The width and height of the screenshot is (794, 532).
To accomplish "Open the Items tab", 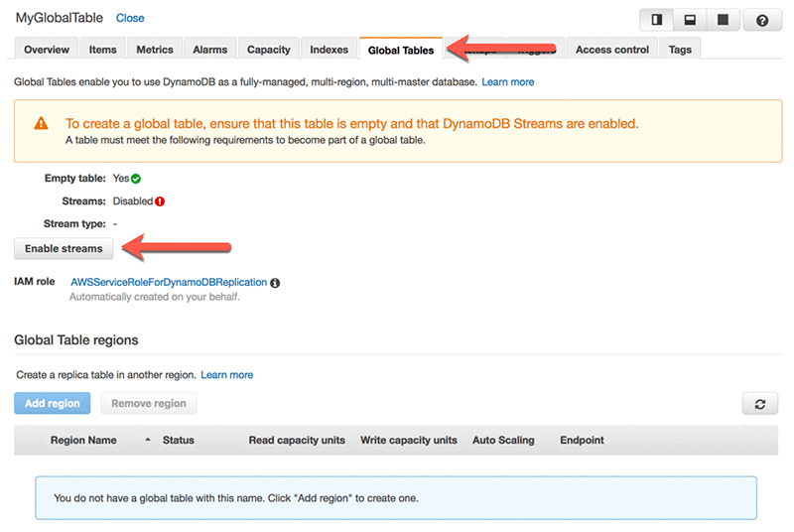I will (x=103, y=50).
